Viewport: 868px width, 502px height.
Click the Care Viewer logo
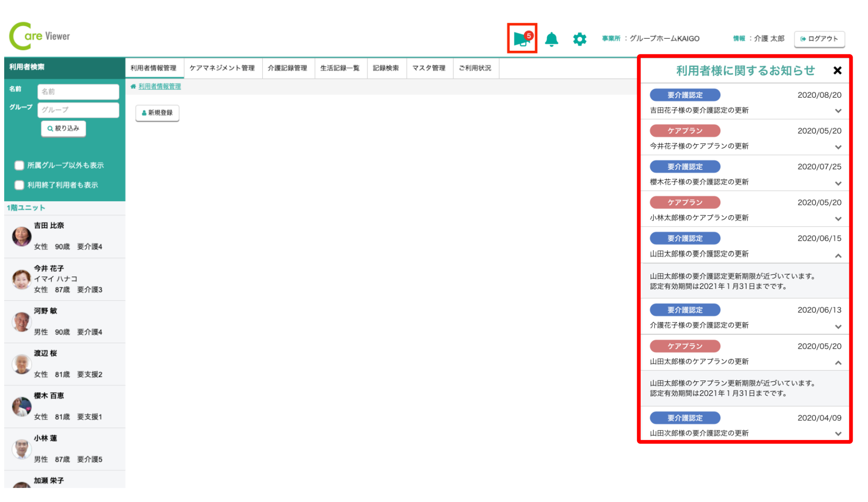(x=40, y=36)
